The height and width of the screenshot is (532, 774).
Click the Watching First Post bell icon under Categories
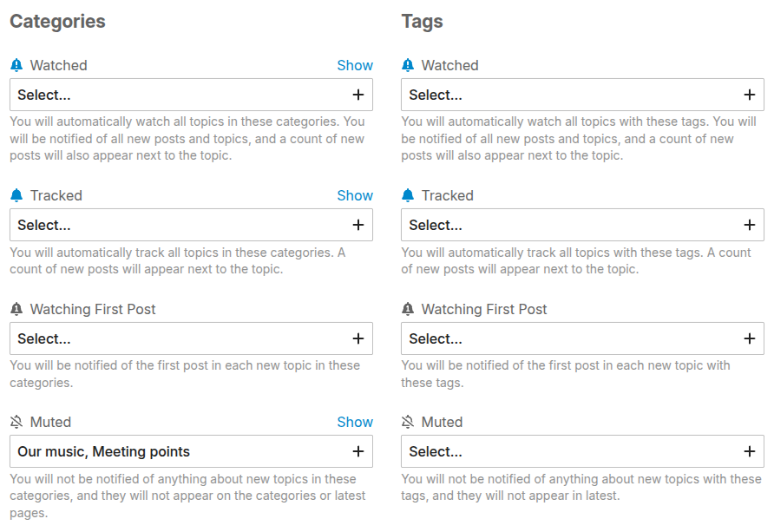16,309
